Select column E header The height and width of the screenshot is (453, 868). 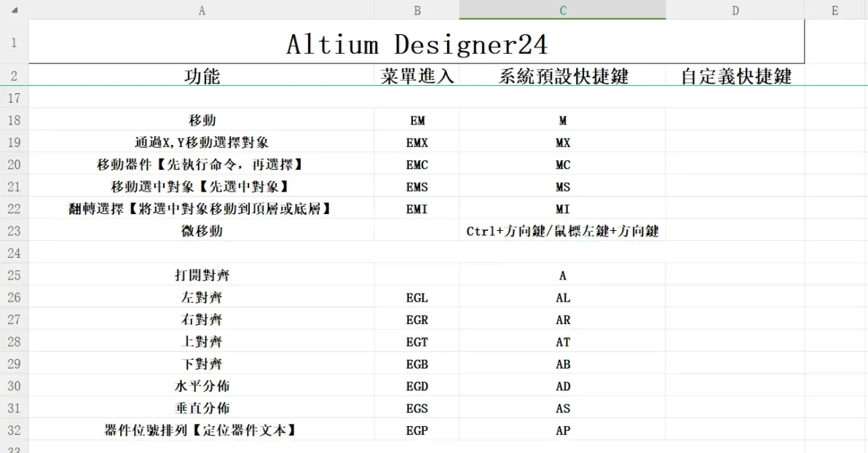pos(836,10)
